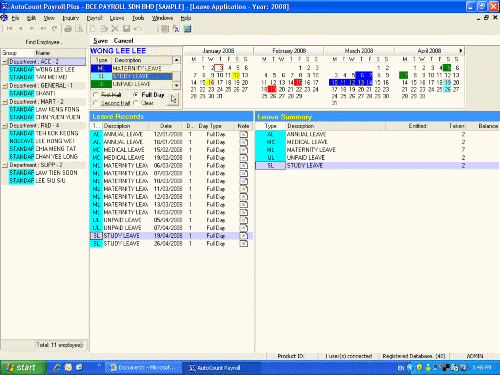Open the Inquiry menu
Image resolution: width=500 pixels, height=375 pixels.
pyautogui.click(x=70, y=18)
